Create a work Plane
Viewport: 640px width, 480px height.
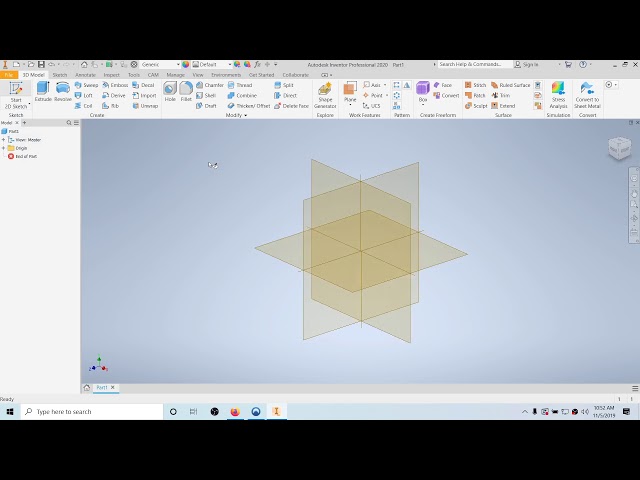[x=350, y=91]
